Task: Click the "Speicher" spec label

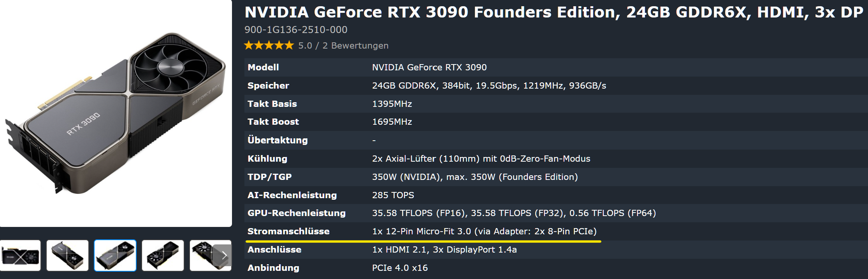Action: pos(268,85)
